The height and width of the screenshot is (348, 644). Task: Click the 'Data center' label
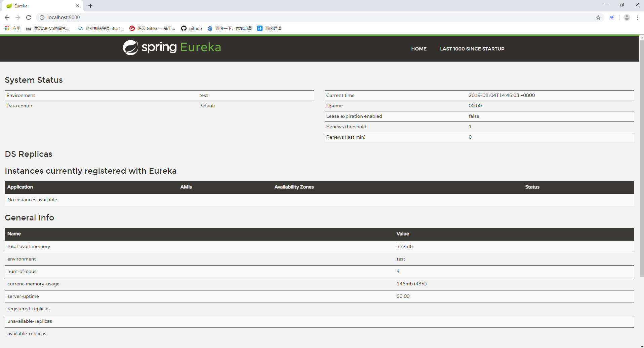[x=19, y=106]
